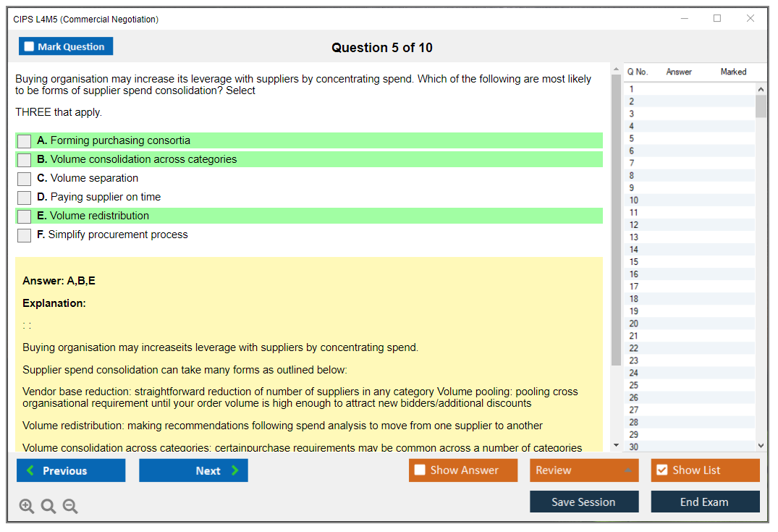Check option C Volume separation
This screenshot has height=532, width=778.
(25, 179)
